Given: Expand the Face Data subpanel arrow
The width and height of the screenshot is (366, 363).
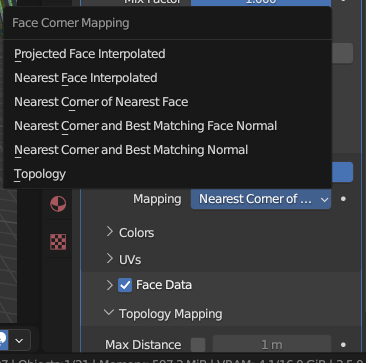Looking at the screenshot, I should pos(110,285).
